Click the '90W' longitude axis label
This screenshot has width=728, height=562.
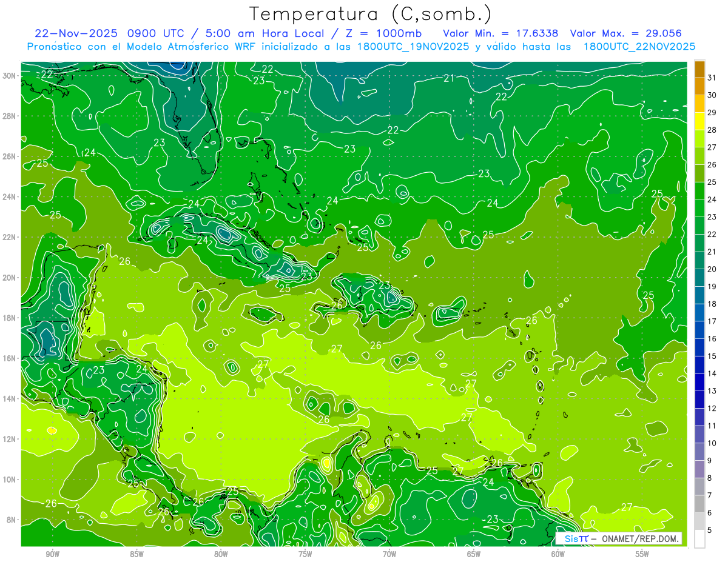52,554
